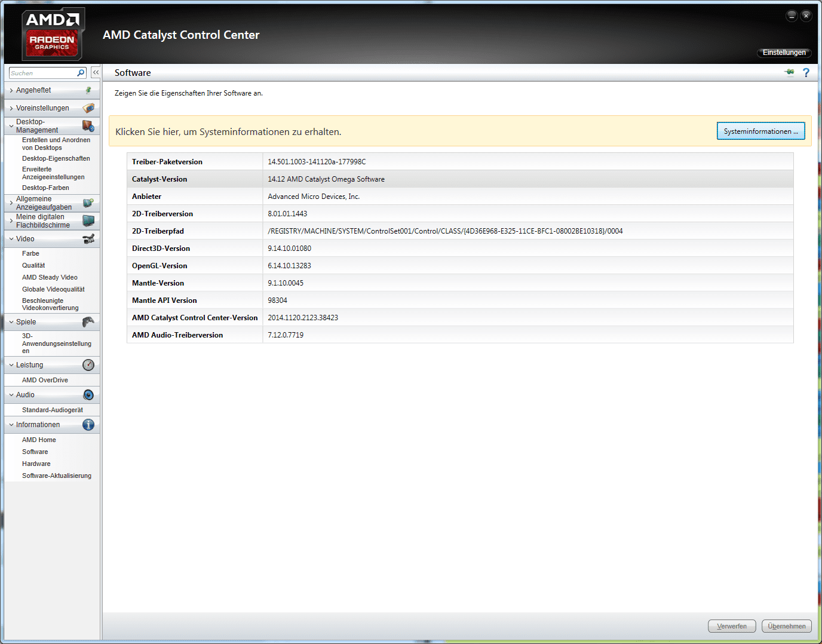Expand Allgemeine Anzeigeaufgaben section
Image resolution: width=822 pixels, height=644 pixels.
click(x=11, y=203)
